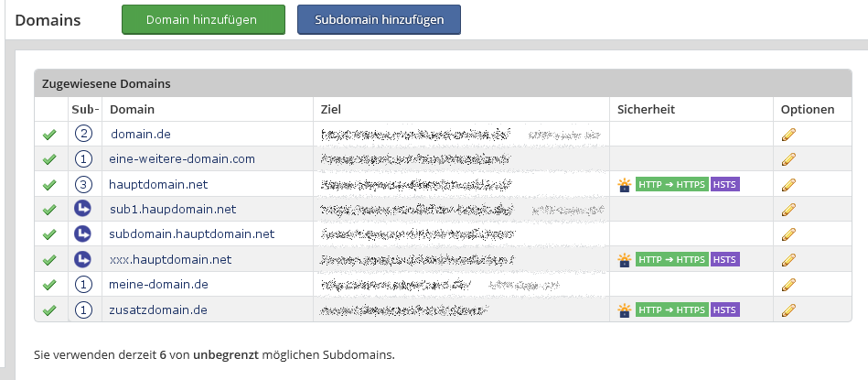The image size is (868, 380).
Task: Click the pencil icon for meine-domain.de
Action: [x=789, y=285]
